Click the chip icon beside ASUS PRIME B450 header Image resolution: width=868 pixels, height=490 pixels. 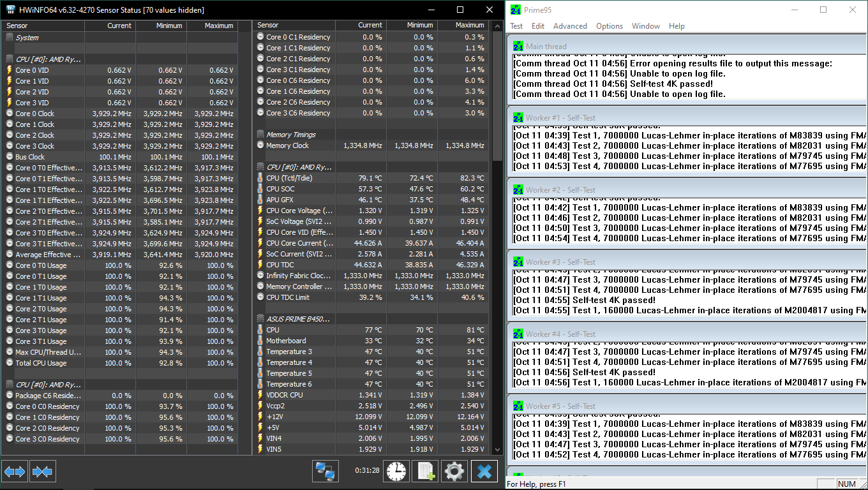click(260, 318)
